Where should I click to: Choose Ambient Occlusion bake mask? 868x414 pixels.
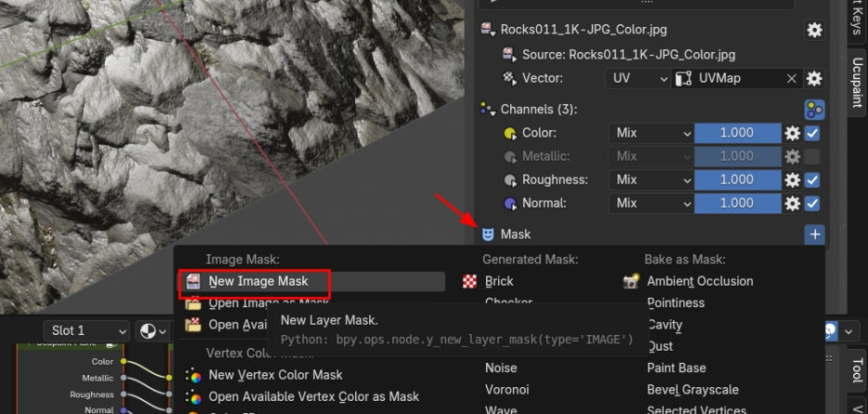[x=700, y=281]
